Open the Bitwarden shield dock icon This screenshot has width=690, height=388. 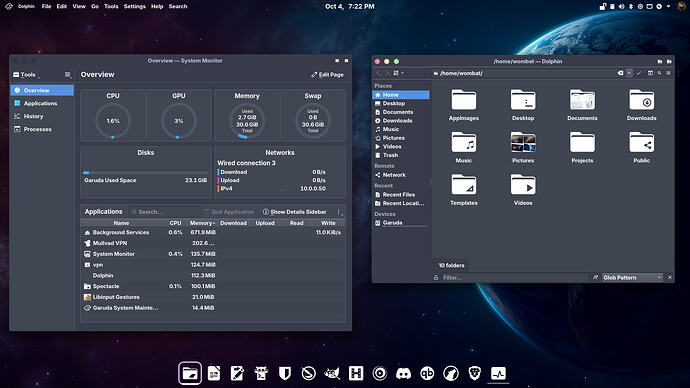point(285,373)
